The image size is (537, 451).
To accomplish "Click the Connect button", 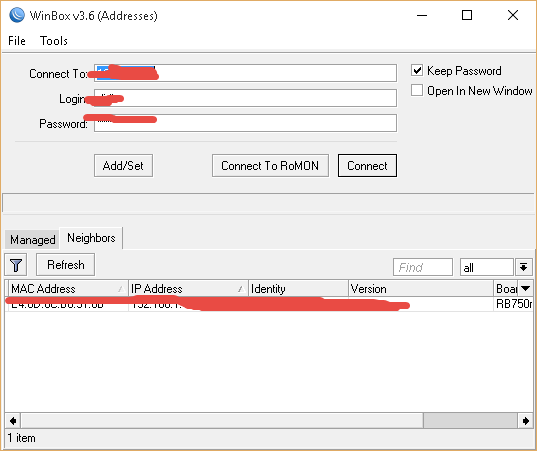I will point(367,166).
